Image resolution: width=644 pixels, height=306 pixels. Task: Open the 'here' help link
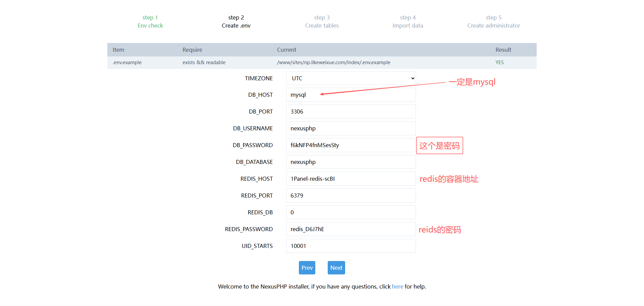tap(397, 287)
